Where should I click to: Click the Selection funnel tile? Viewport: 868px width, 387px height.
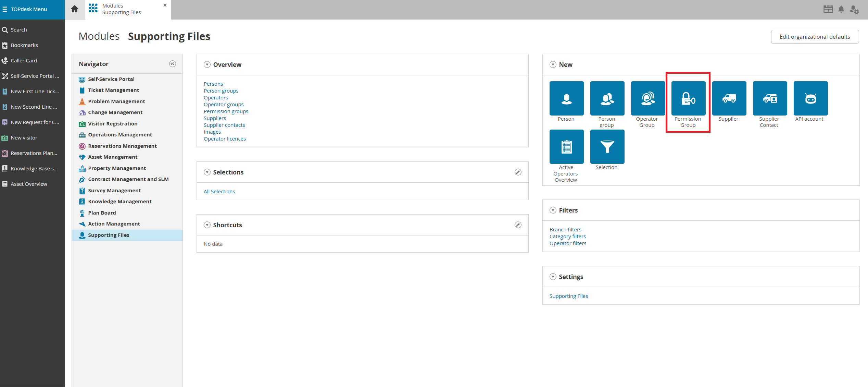click(607, 147)
